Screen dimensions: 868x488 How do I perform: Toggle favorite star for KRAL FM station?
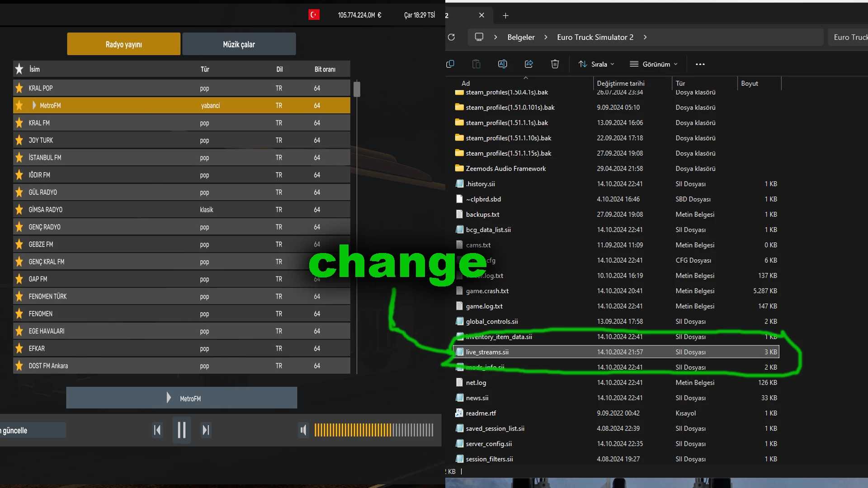(19, 123)
